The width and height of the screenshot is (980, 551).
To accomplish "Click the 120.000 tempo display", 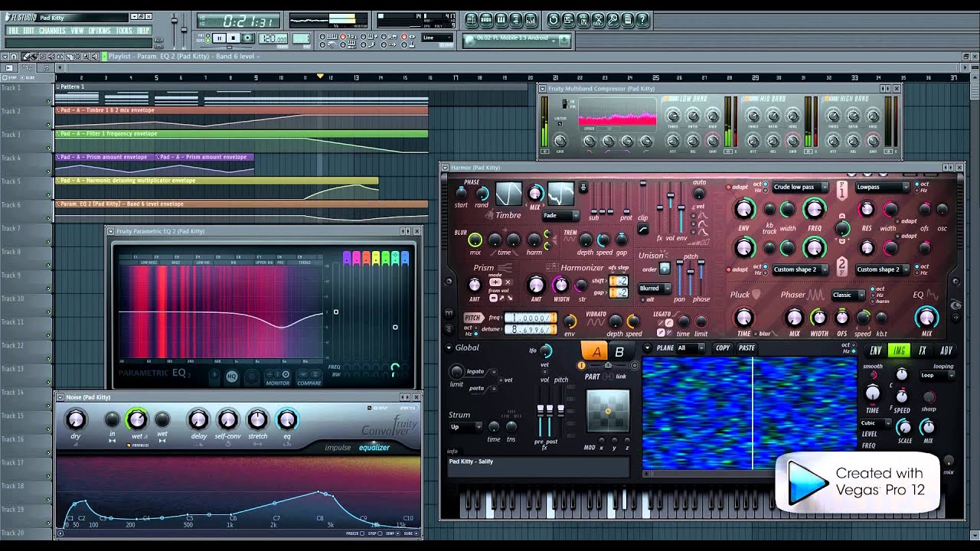I will click(273, 38).
